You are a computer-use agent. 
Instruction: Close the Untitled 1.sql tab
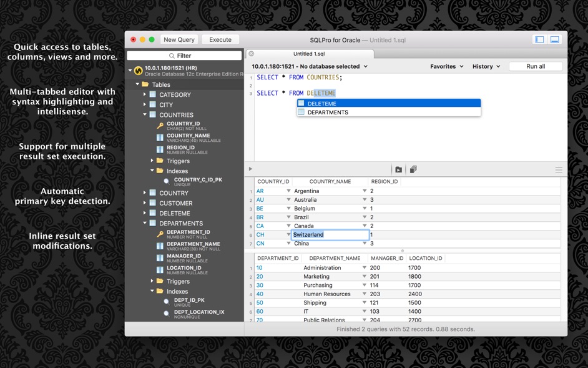[252, 54]
